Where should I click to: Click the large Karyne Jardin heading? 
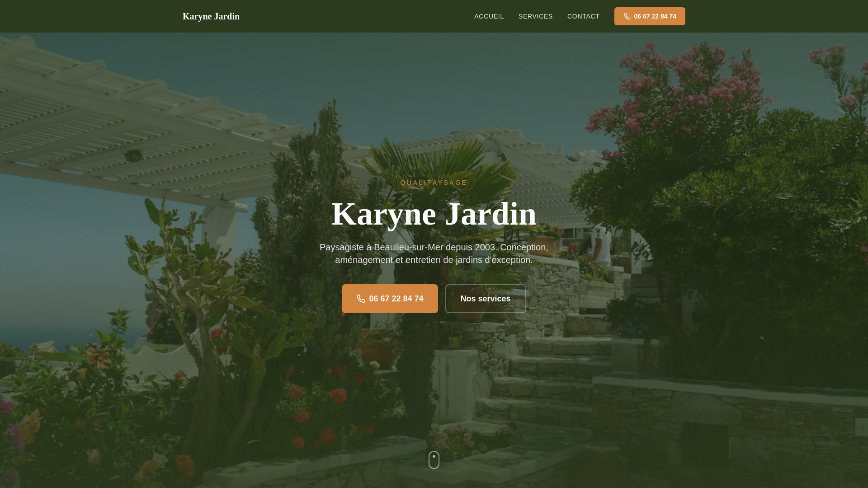tap(434, 214)
